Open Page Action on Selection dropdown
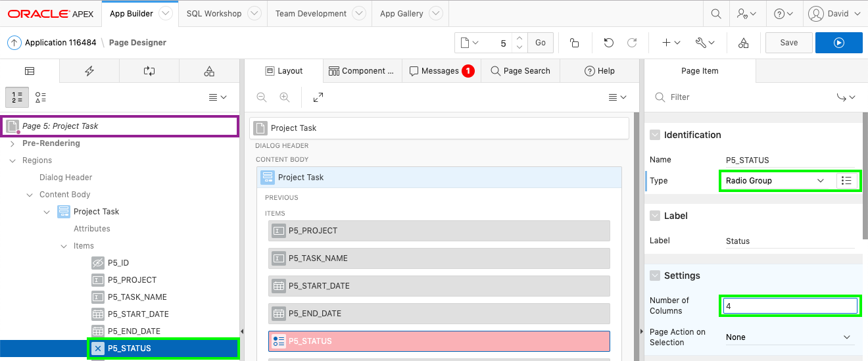Image resolution: width=868 pixels, height=361 pixels. click(x=788, y=337)
